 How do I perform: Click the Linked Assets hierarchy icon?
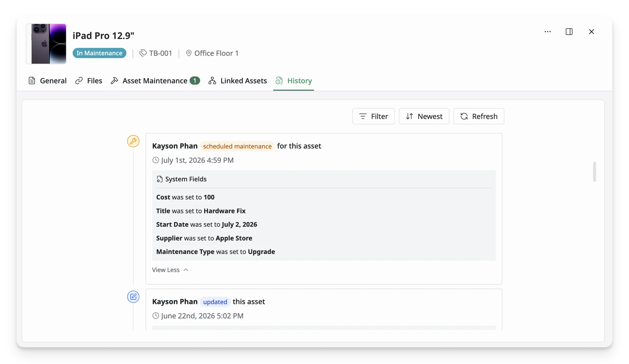[x=212, y=81]
